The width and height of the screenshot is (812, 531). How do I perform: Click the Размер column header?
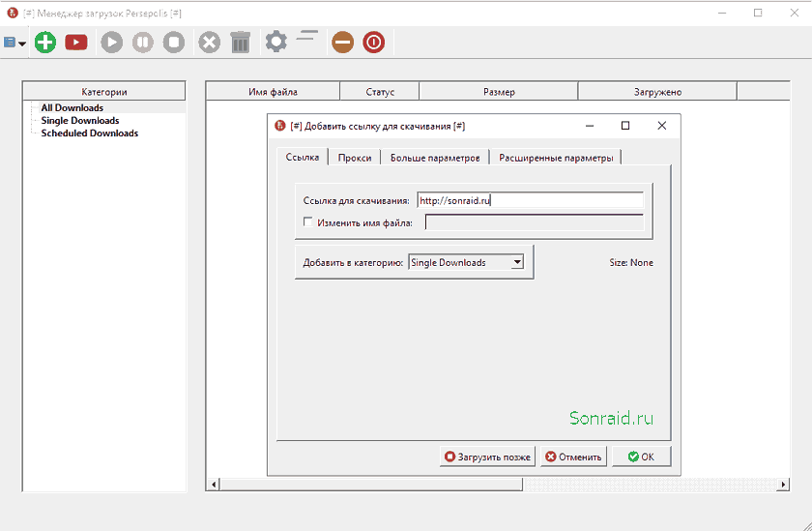499,92
